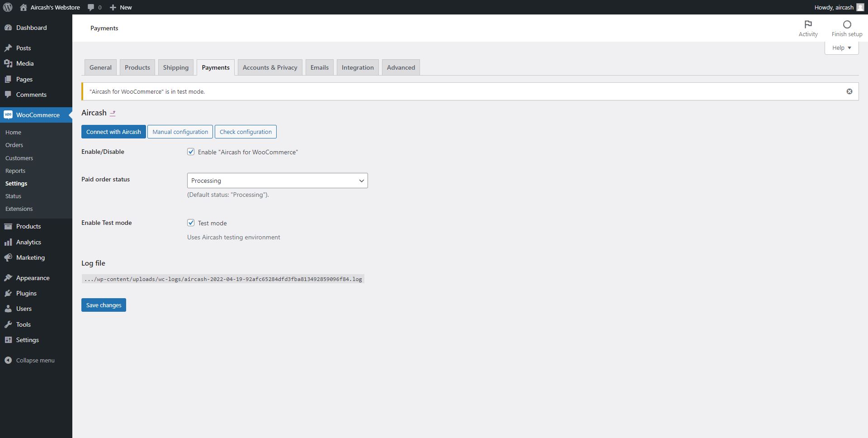Click the Aircash's Webstore site name

click(x=55, y=7)
